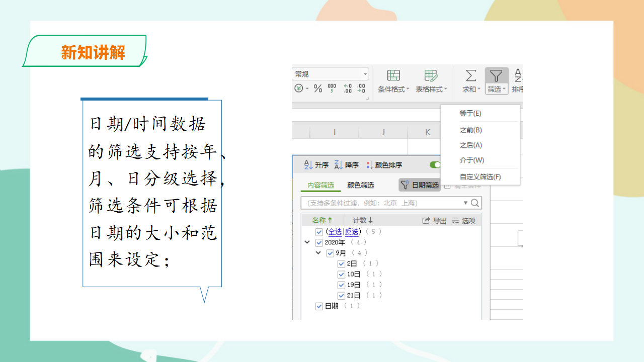Click the 表格样式 table icon
The image size is (644, 362).
[x=431, y=75]
